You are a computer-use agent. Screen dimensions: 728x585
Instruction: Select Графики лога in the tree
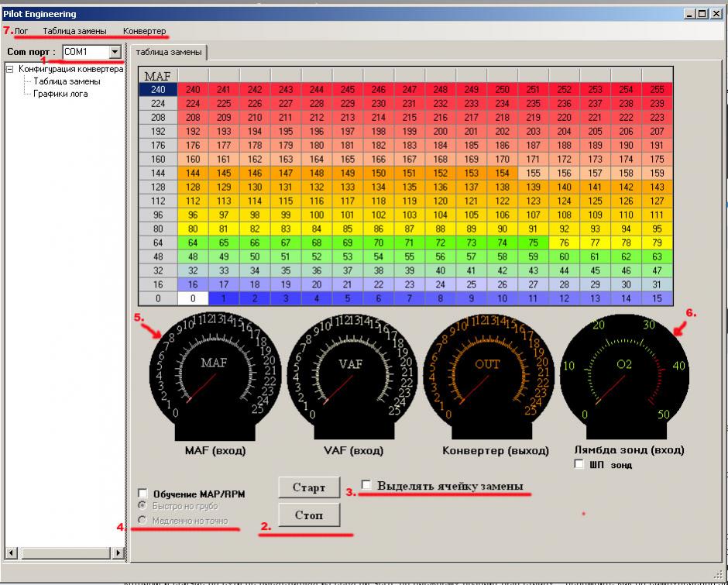point(60,94)
